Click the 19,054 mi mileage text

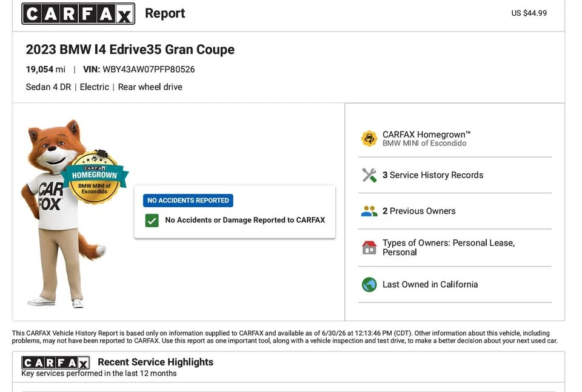click(x=45, y=69)
